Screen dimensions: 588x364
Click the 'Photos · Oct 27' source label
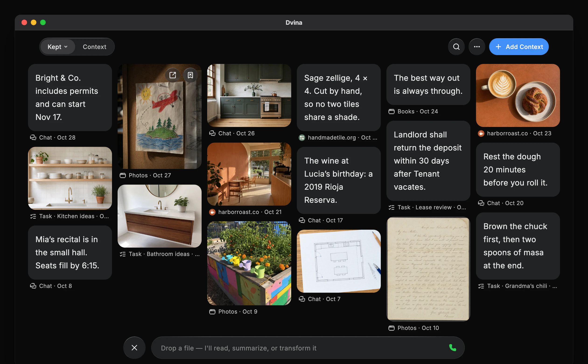(145, 175)
